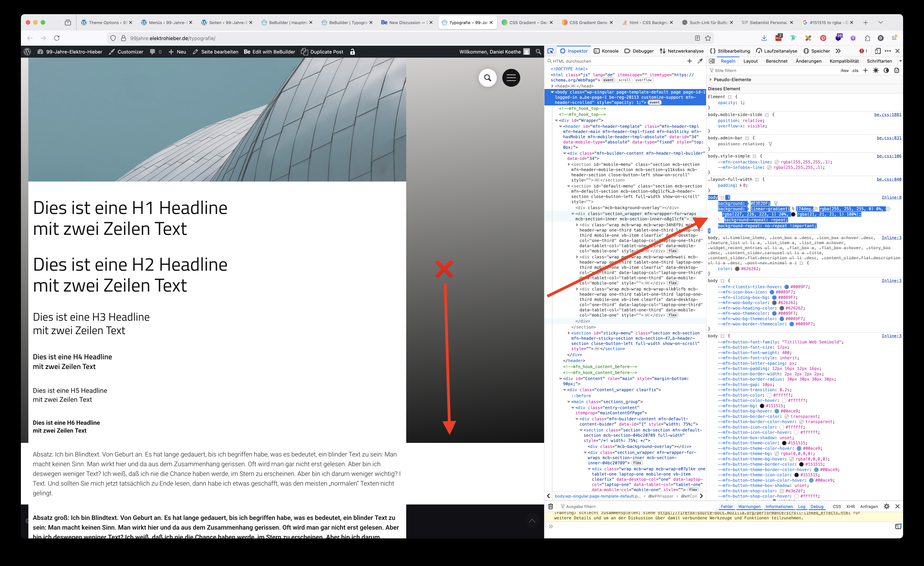This screenshot has height=566, width=924.
Task: Click the eyedropper color picker icon
Action: click(700, 61)
